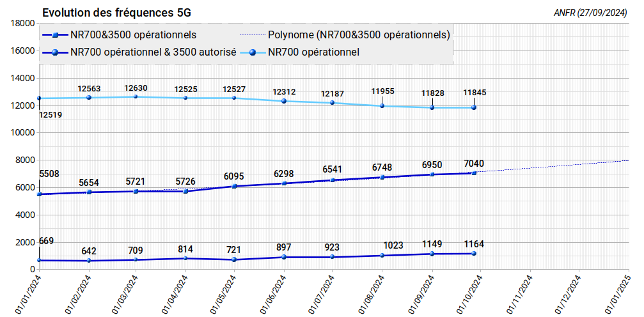Select the data point labeled 7040

pos(474,173)
